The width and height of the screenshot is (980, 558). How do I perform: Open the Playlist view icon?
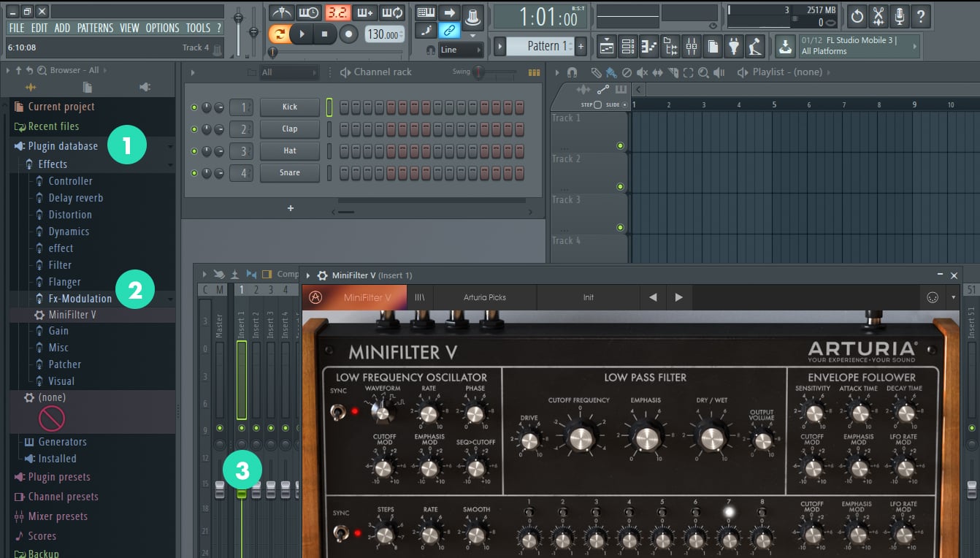coord(607,47)
